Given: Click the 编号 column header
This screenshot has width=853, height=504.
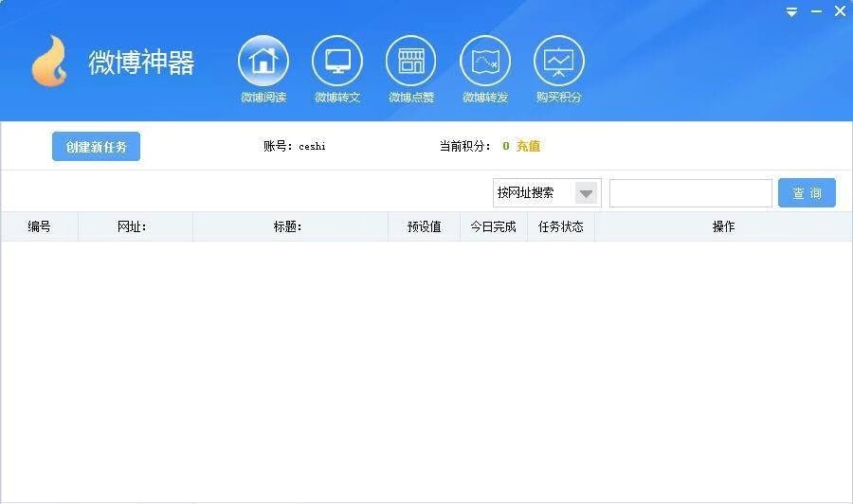Looking at the screenshot, I should pyautogui.click(x=40, y=226).
